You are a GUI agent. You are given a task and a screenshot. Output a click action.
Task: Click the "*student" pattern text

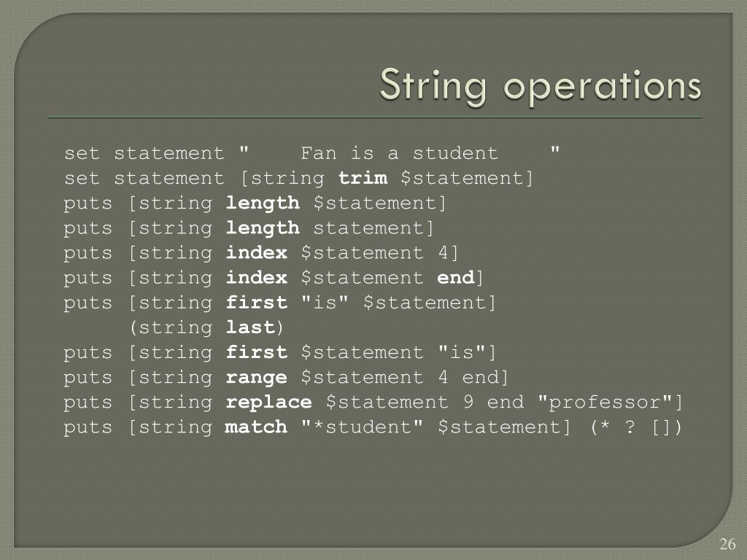pos(362,427)
